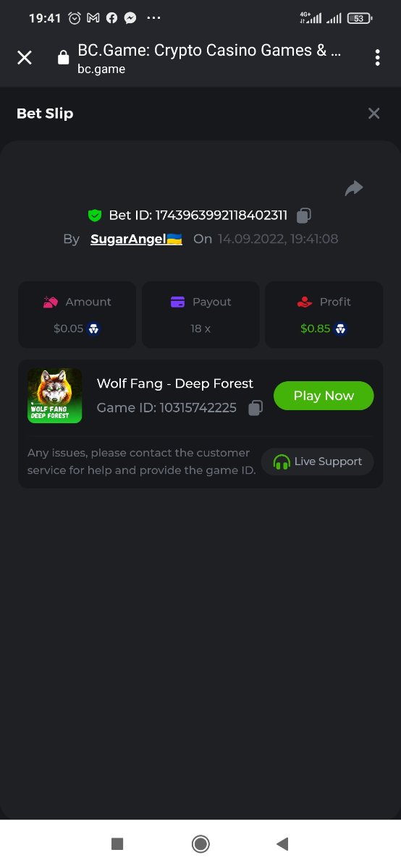Tap the Android home circle button
The height and width of the screenshot is (868, 401).
point(200,843)
